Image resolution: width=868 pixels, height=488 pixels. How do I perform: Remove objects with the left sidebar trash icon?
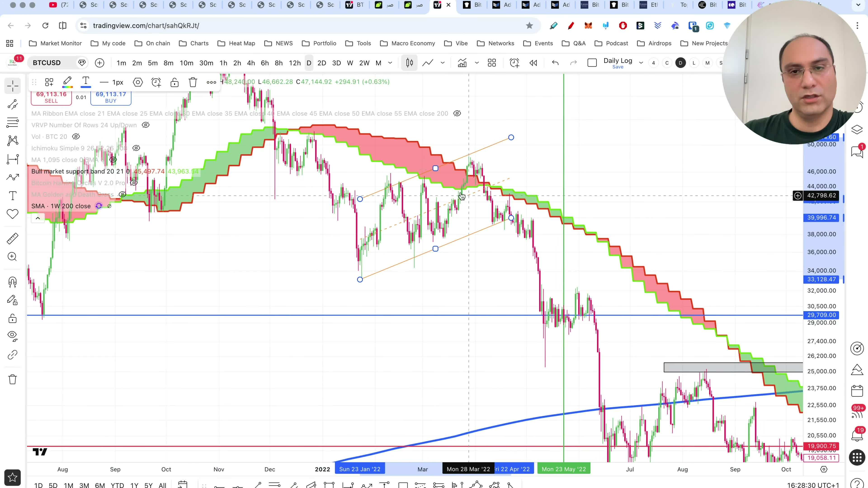[13, 379]
